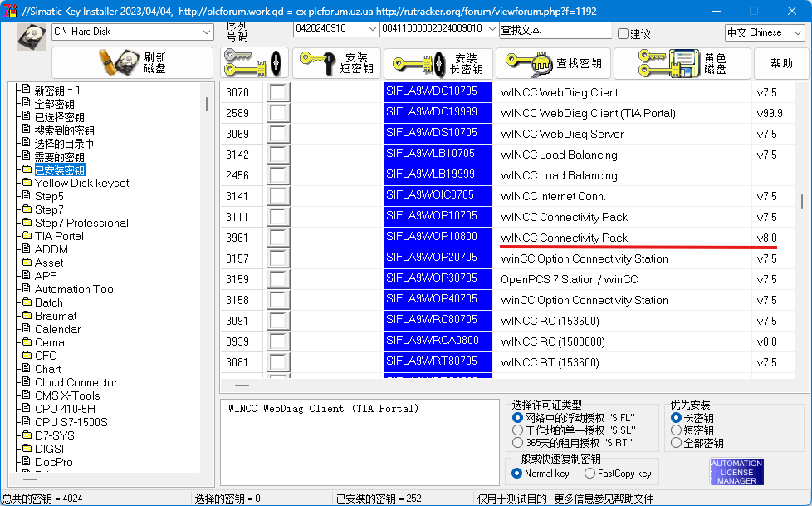Click the find key button (查找密钥)
Screen dimensions: 812x506
coord(554,63)
